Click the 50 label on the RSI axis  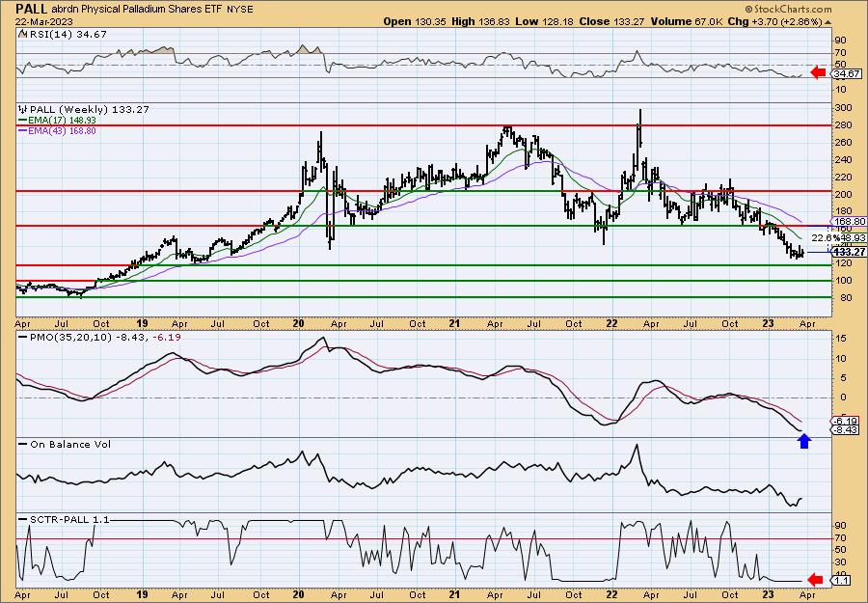(x=841, y=65)
